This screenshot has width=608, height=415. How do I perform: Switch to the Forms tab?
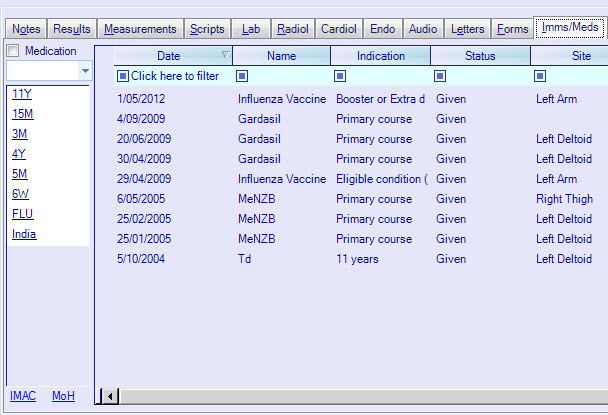[x=513, y=29]
